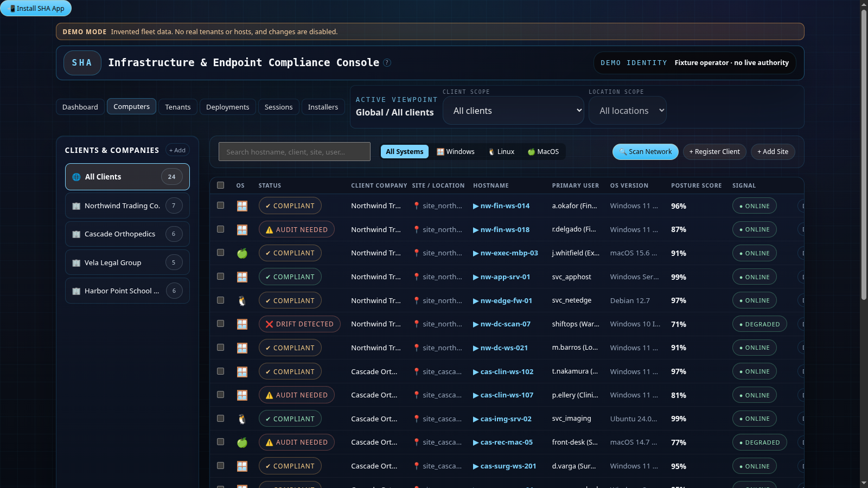
Task: Start a Scan Network
Action: pyautogui.click(x=646, y=152)
